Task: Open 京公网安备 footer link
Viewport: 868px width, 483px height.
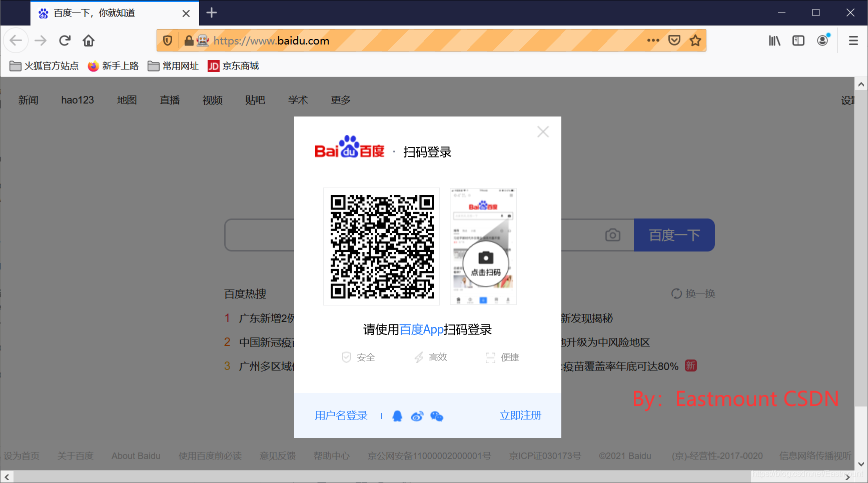Action: [x=429, y=456]
